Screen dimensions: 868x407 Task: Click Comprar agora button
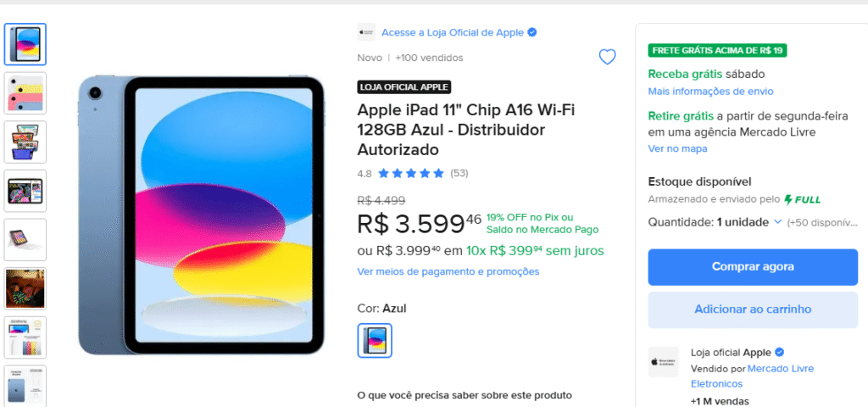(753, 267)
